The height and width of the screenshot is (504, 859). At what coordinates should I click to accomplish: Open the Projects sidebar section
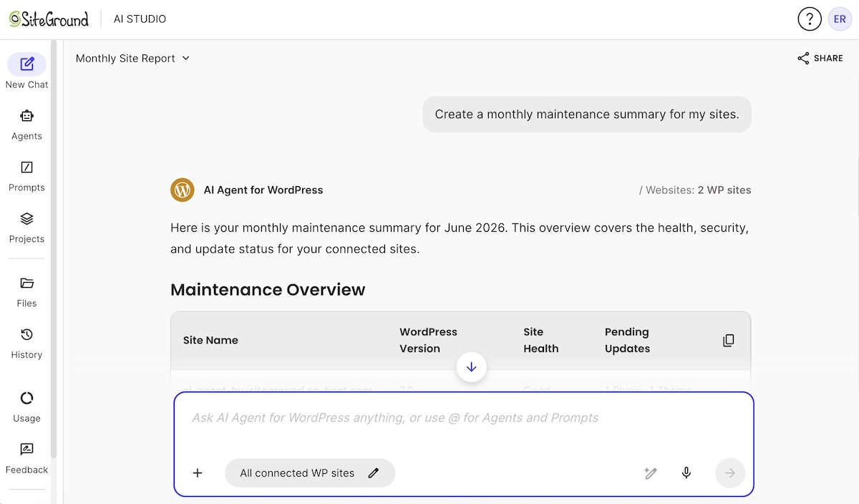(26, 227)
